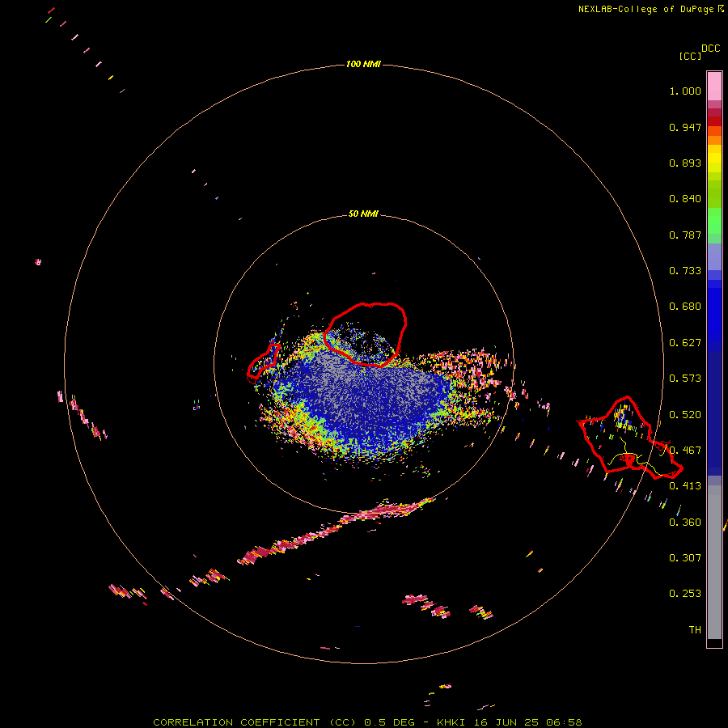Pick the red segment of color bar
Screen dimensions: 728x728
pyautogui.click(x=714, y=121)
